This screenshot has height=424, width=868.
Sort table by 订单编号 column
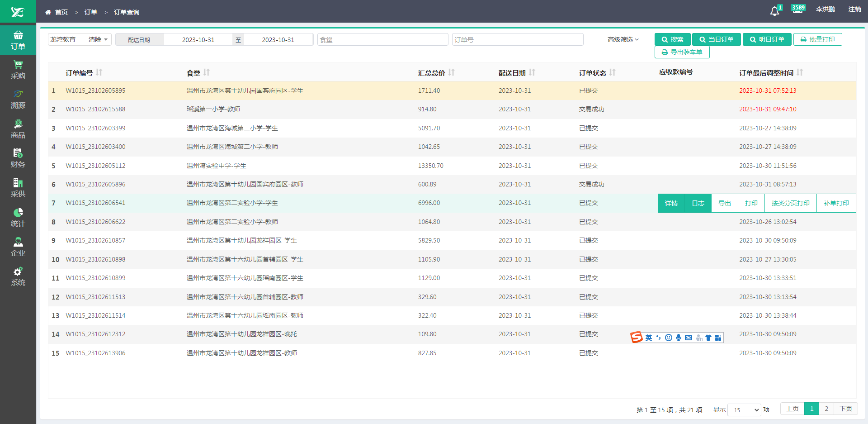pos(99,72)
